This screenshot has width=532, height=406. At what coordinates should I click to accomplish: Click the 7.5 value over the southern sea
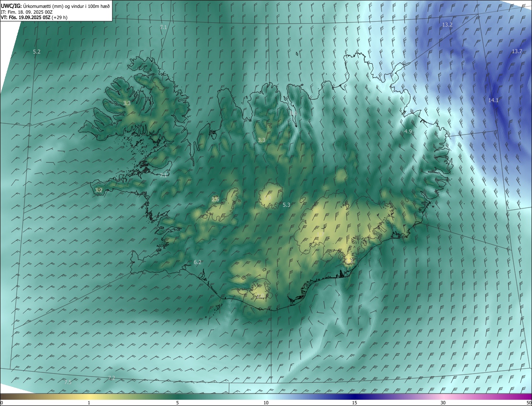tap(68, 382)
